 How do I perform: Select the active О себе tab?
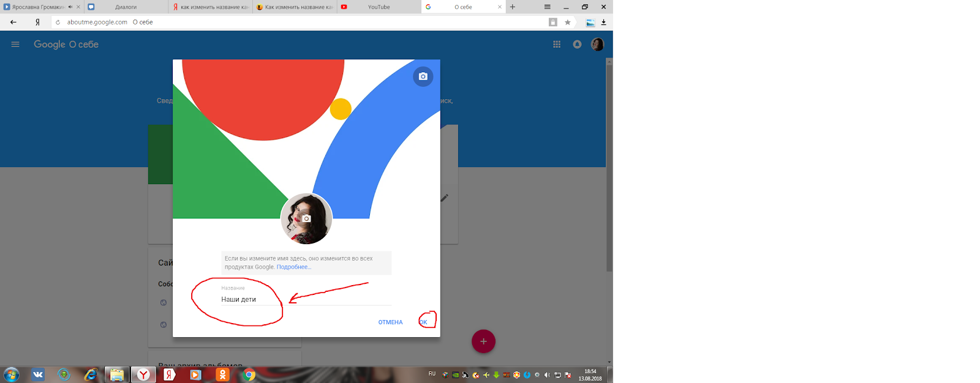(464, 7)
